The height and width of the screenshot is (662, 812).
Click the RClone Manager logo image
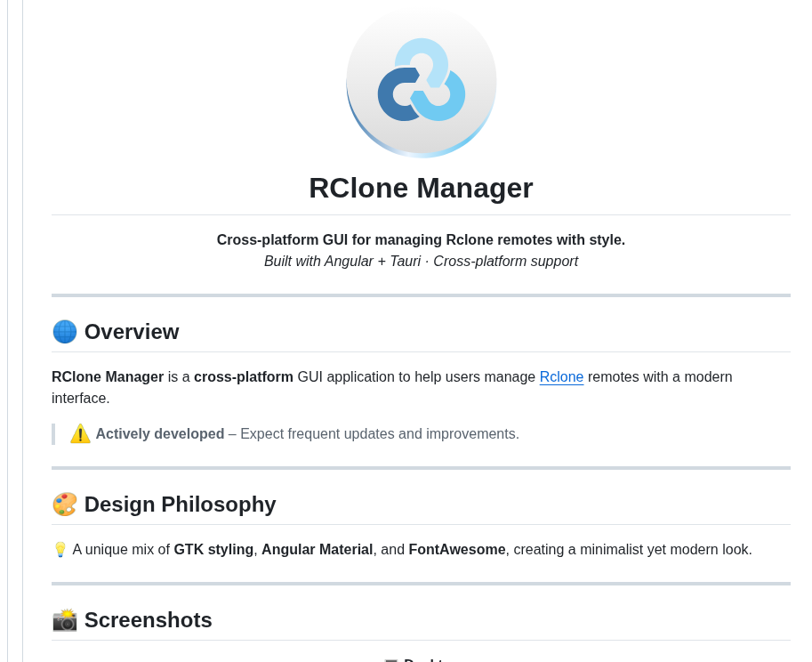tap(421, 82)
